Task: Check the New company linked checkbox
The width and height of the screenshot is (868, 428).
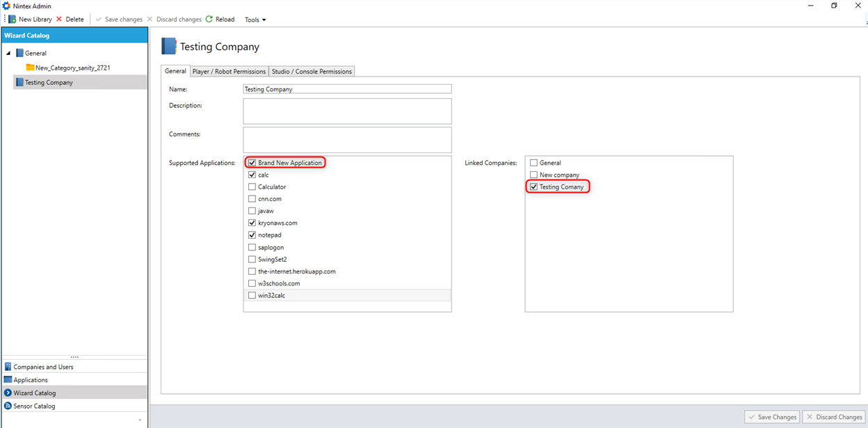Action: click(x=533, y=175)
